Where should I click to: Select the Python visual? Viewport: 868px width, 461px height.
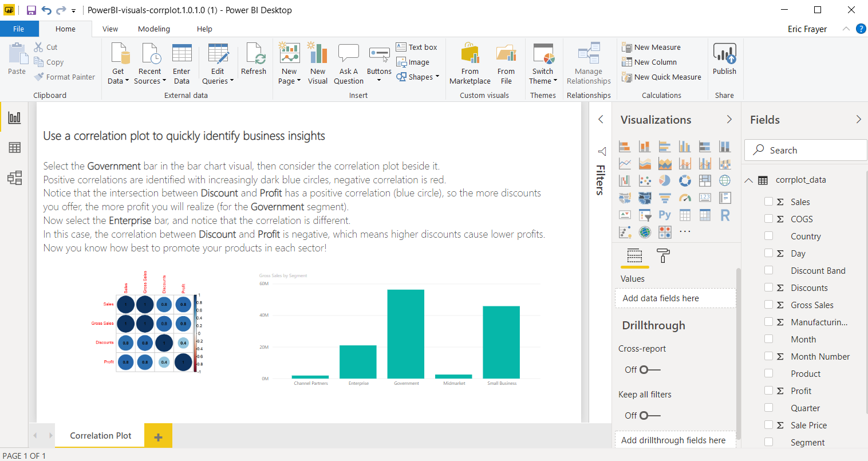(x=665, y=215)
